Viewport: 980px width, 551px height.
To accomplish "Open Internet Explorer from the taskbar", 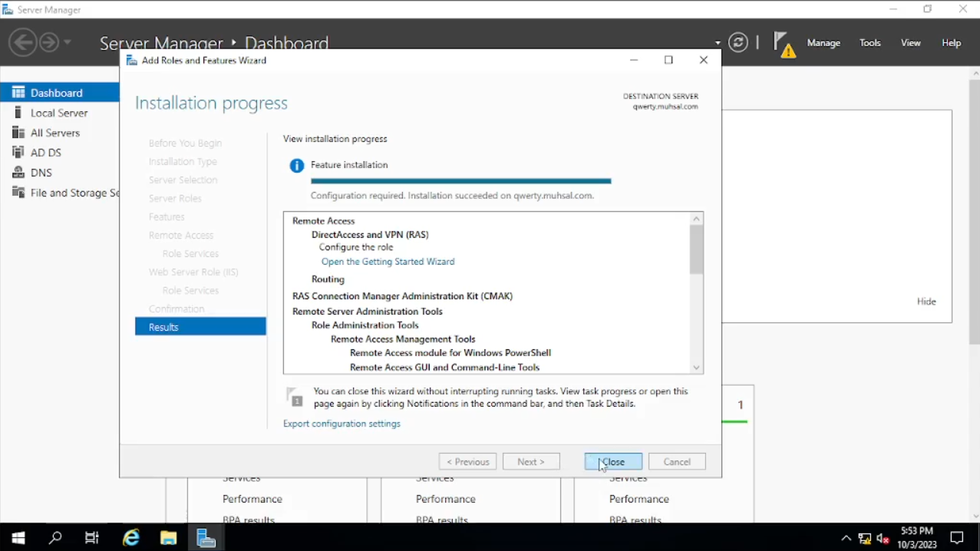I will point(131,538).
